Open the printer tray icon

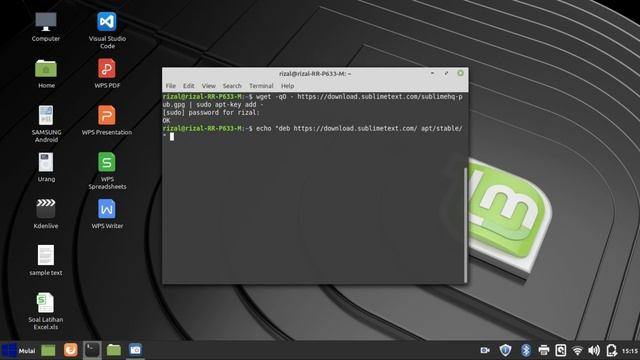[543, 350]
